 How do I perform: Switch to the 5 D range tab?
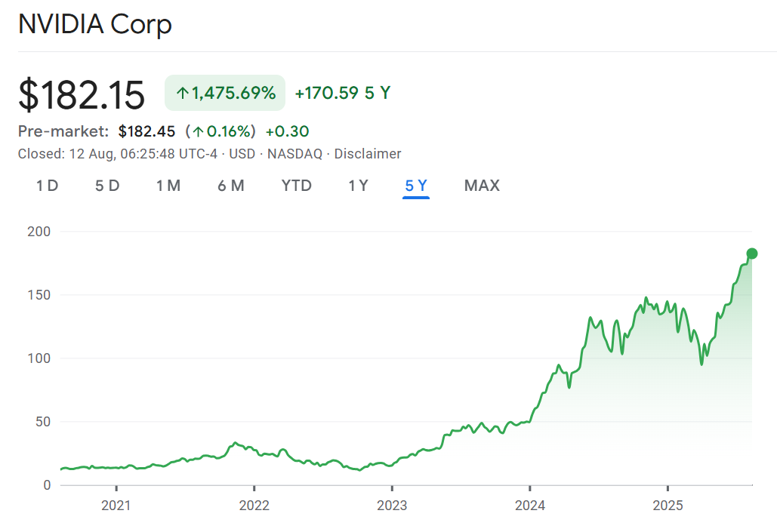pos(107,186)
